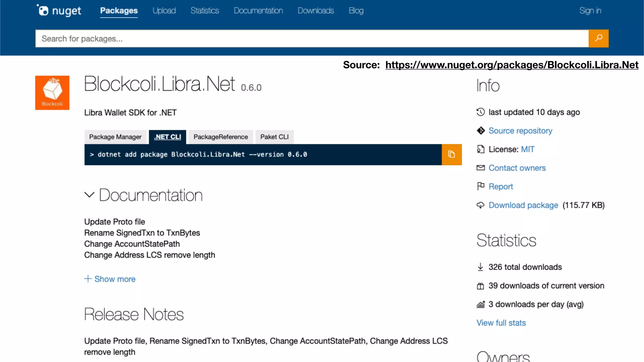Viewport: 644px width, 362px height.
Task: Open the Packages nav item
Action: coord(119,11)
